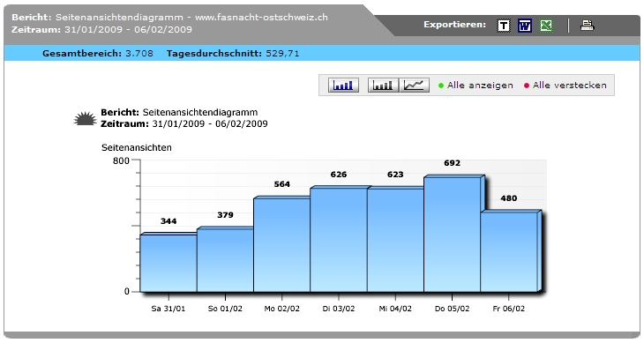Click Tagesdurchschnitt value 529,71

(282, 53)
